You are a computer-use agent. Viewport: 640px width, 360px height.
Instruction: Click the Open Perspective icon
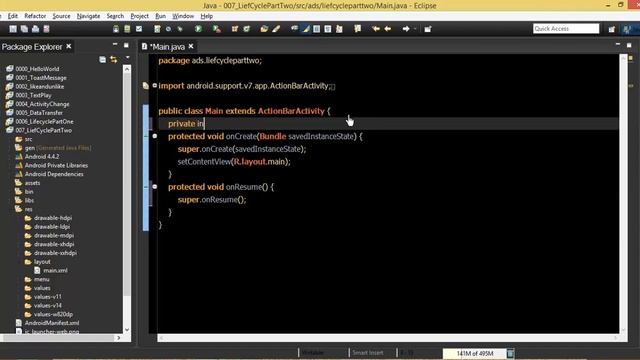tap(611, 29)
